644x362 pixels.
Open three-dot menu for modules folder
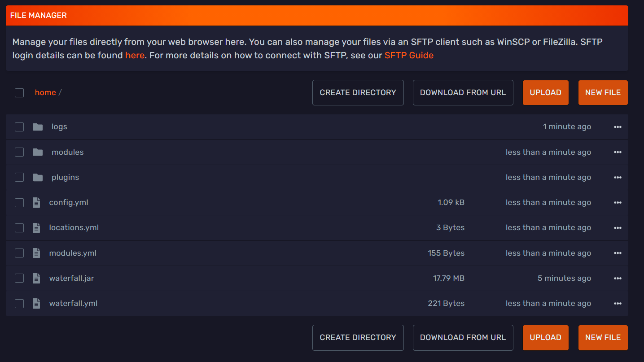pos(618,153)
